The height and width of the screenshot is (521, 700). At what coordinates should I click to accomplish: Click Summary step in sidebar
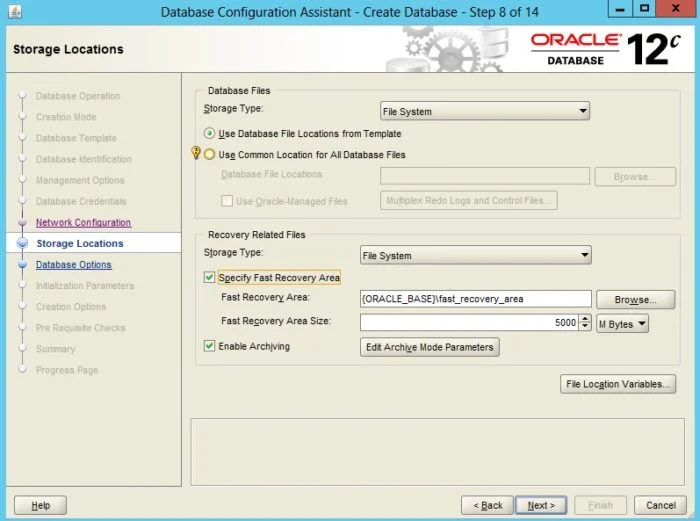click(55, 349)
